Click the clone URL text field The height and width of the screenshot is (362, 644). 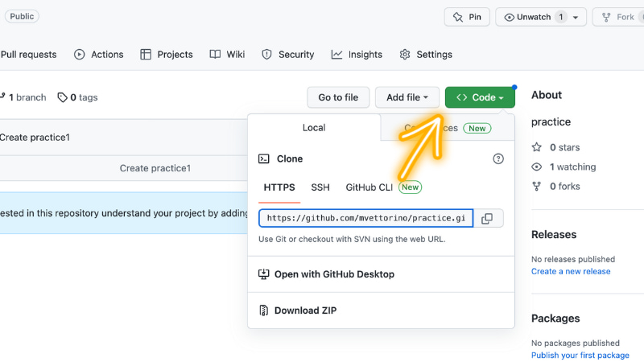click(x=365, y=219)
